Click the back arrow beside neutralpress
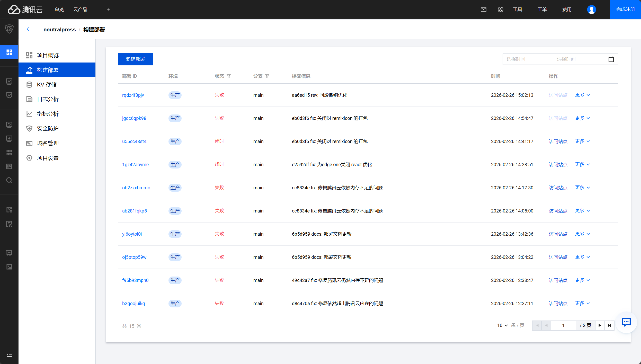641x364 pixels. [29, 29]
